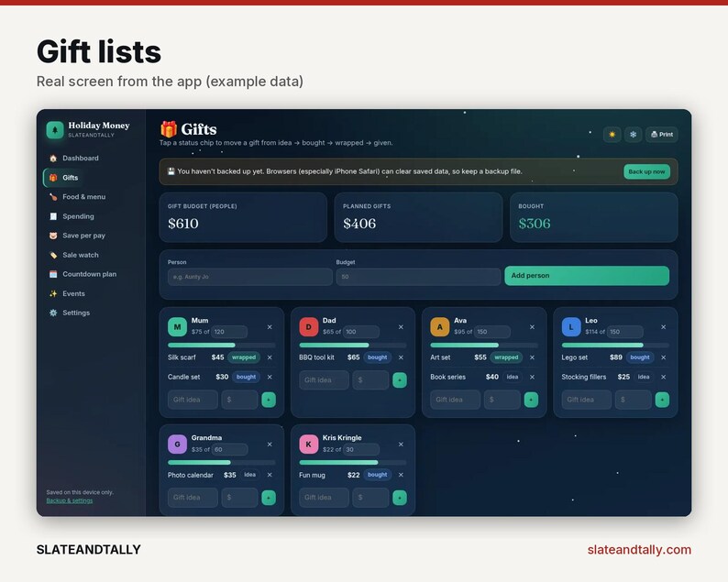
Task: Remove Grandma's card with X
Action: pos(270,445)
